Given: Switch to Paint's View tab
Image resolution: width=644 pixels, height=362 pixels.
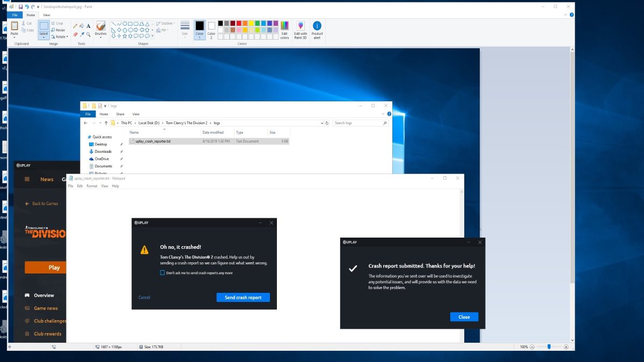Looking at the screenshot, I should click(x=47, y=15).
